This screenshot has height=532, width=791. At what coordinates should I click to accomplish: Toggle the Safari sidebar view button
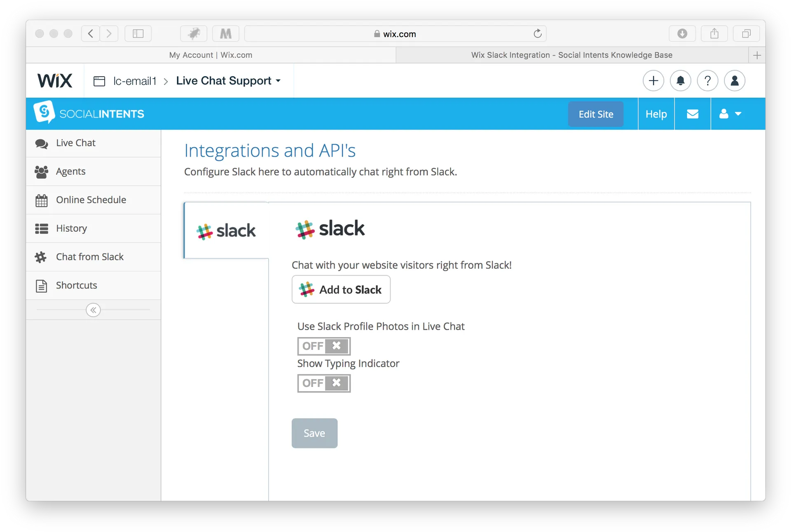[138, 34]
